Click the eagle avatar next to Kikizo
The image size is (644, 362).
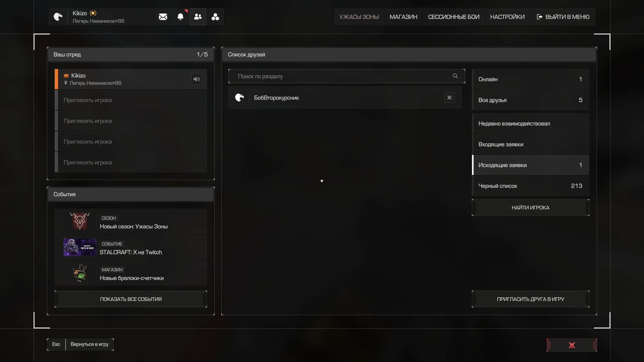pyautogui.click(x=58, y=17)
